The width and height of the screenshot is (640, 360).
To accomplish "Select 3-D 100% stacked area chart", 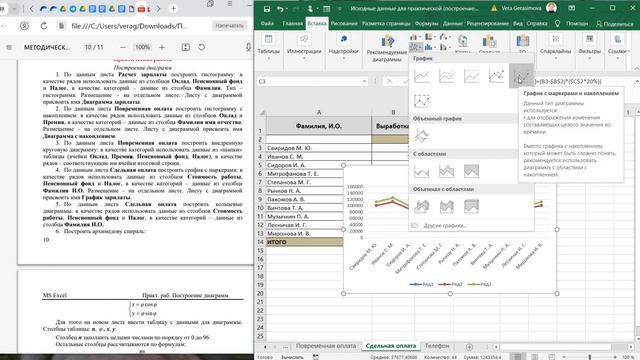I will 471,207.
